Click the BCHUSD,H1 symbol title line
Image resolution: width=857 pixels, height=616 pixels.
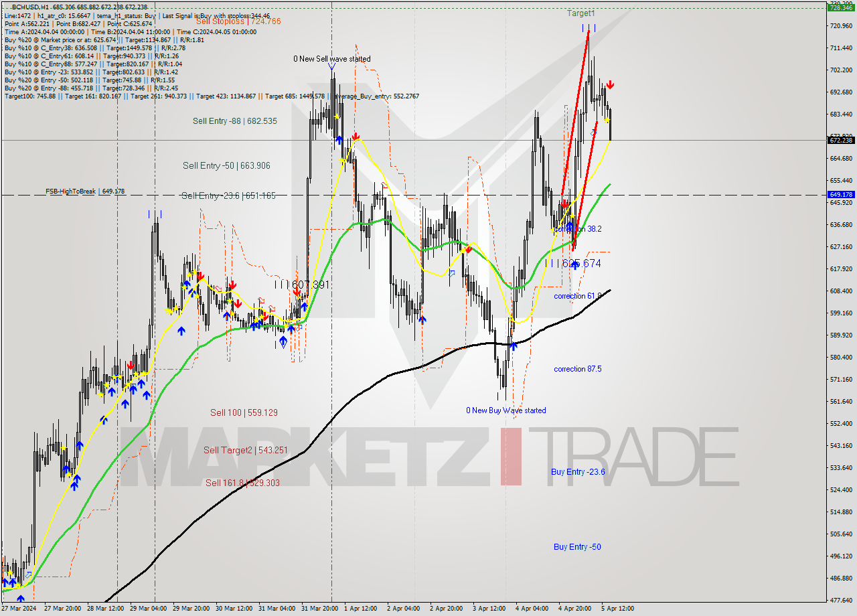(80, 7)
